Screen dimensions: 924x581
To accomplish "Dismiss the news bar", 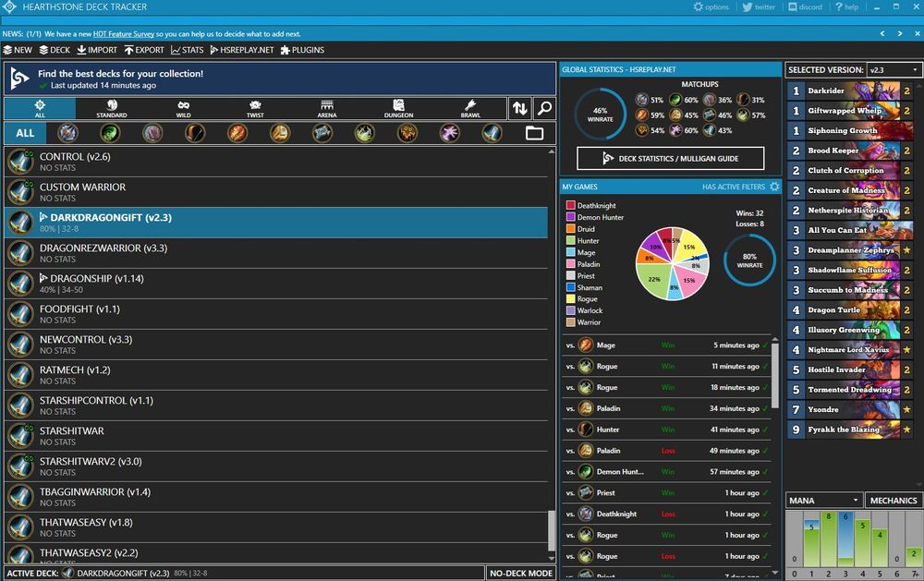I will pyautogui.click(x=918, y=33).
